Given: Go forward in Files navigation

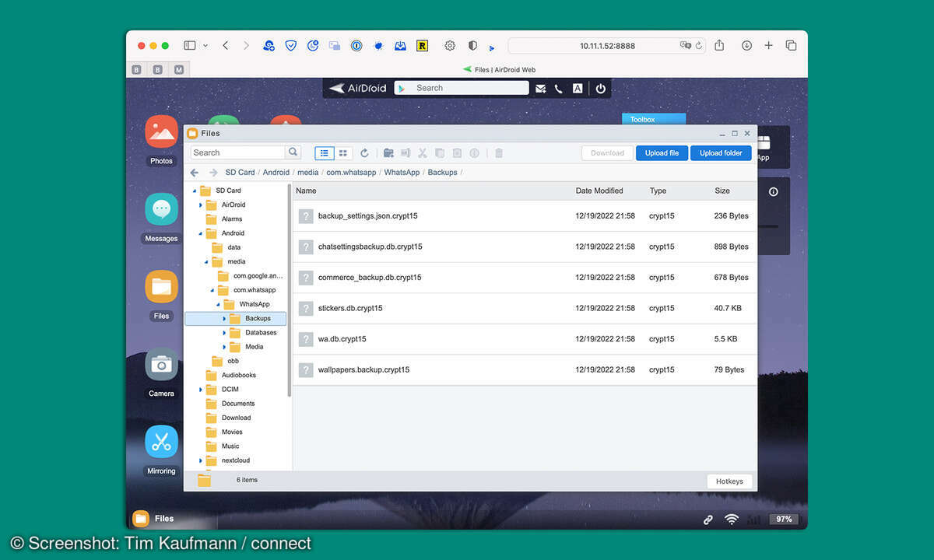Looking at the screenshot, I should [x=212, y=173].
